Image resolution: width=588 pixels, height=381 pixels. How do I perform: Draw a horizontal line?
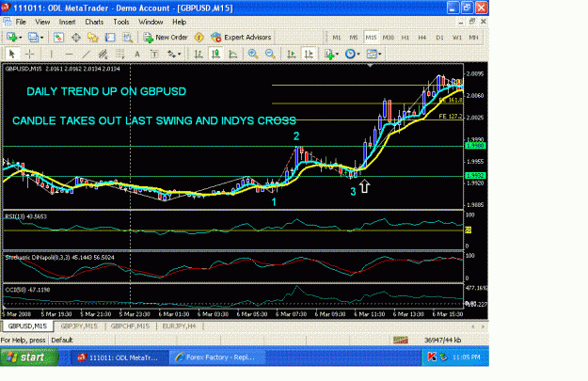pyautogui.click(x=69, y=54)
